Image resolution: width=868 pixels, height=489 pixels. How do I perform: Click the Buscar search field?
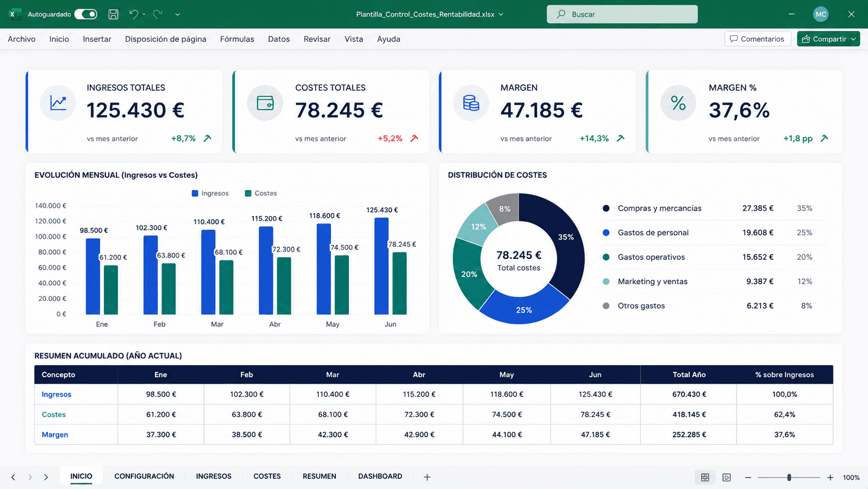622,14
